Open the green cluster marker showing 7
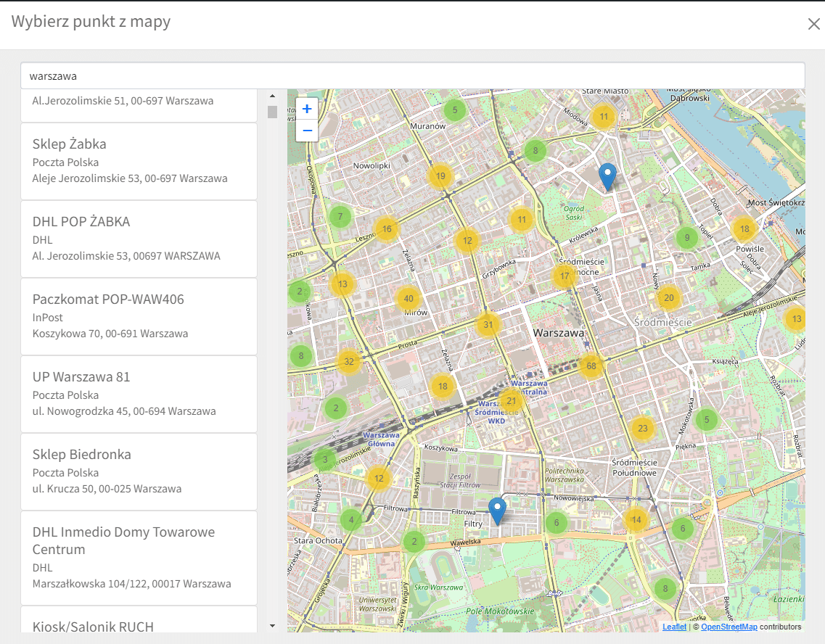 pos(340,216)
